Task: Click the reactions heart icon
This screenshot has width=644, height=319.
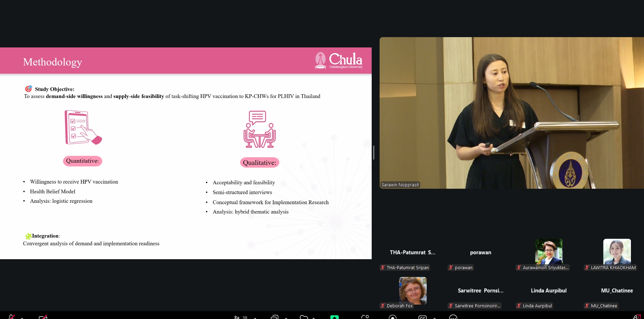Action: pos(304,317)
